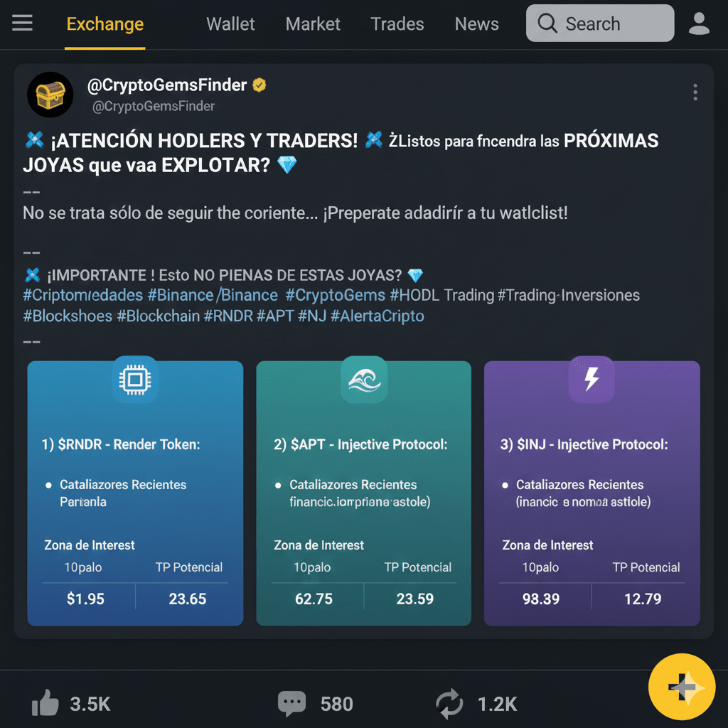Click the lightning bolt icon on INJ card
This screenshot has width=728, height=728.
click(x=591, y=380)
